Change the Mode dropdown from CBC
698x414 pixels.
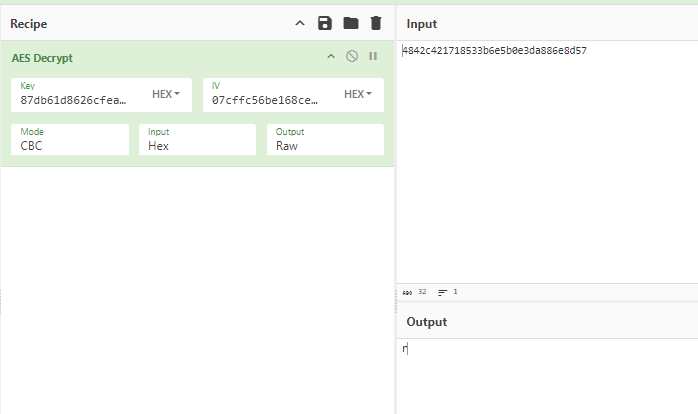pyautogui.click(x=70, y=140)
